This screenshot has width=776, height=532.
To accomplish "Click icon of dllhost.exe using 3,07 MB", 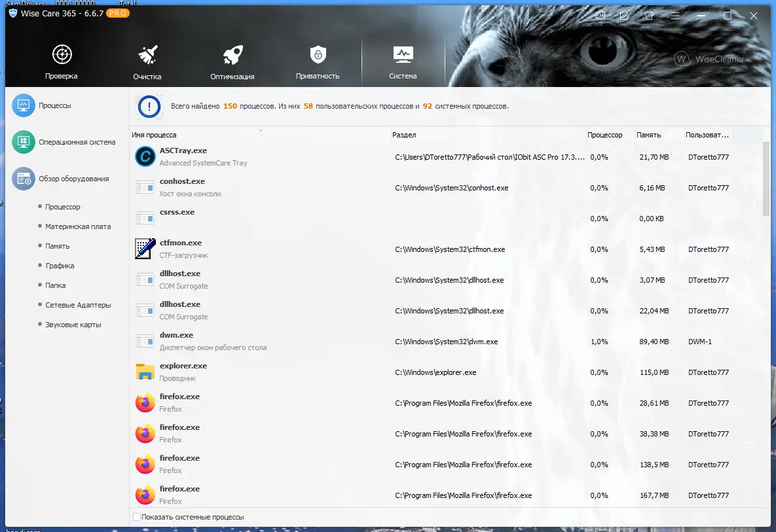I will click(145, 280).
